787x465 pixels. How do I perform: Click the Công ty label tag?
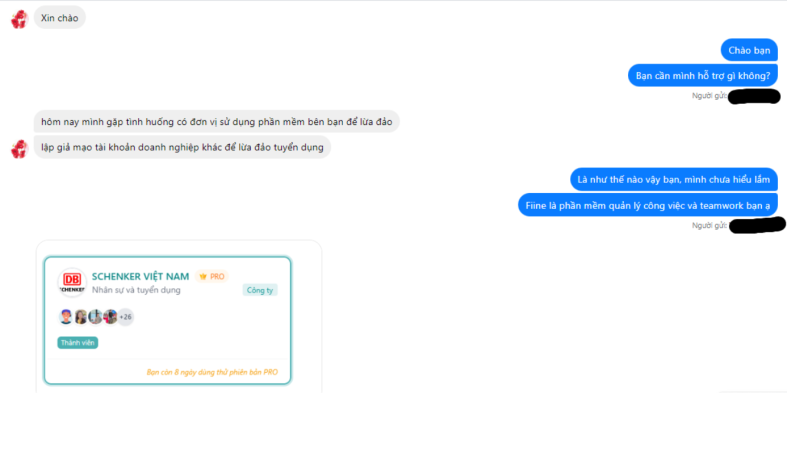coord(260,290)
